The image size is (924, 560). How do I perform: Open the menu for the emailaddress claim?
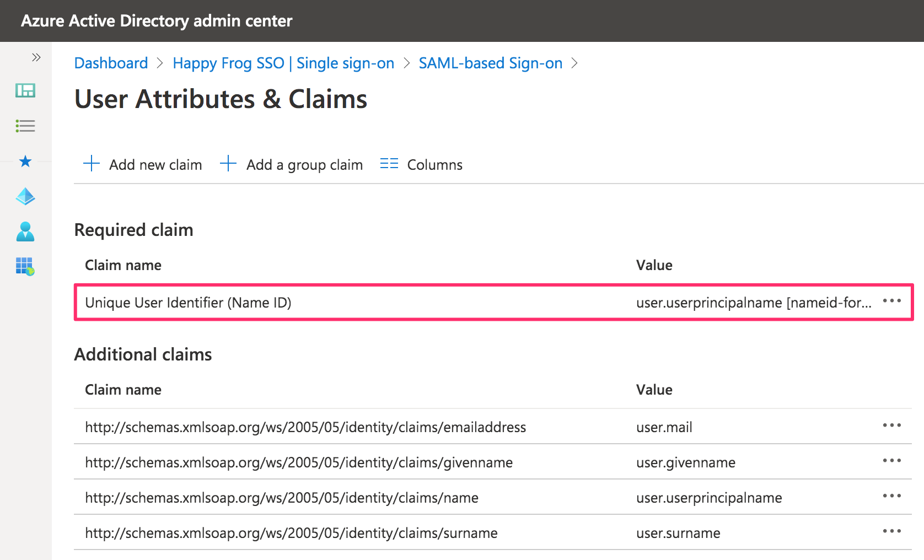click(892, 426)
